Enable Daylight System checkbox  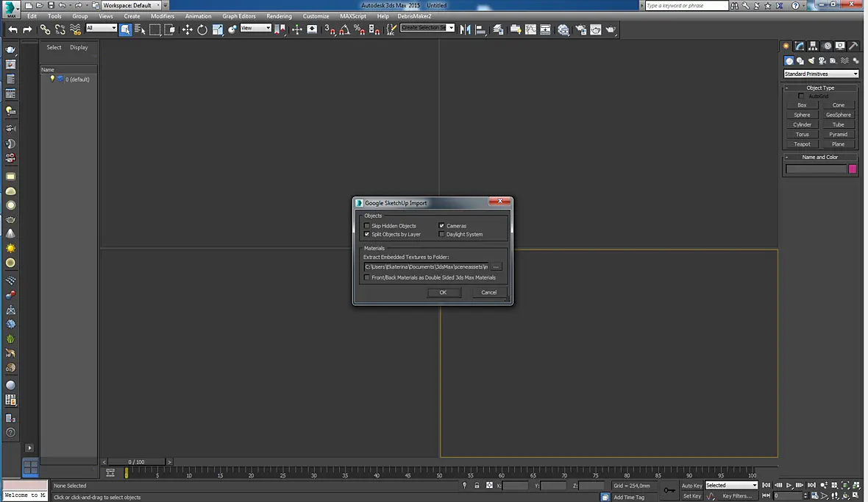click(441, 234)
